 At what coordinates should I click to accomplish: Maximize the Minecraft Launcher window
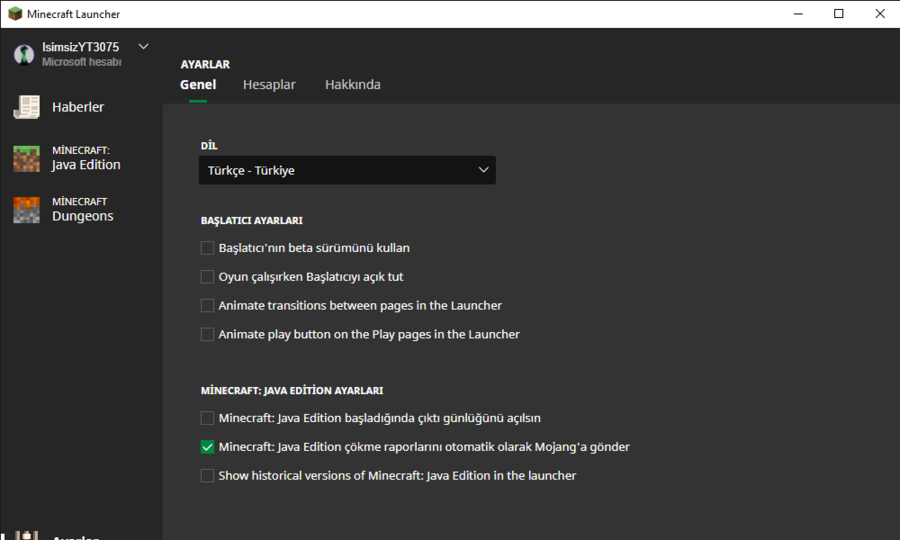tap(838, 14)
